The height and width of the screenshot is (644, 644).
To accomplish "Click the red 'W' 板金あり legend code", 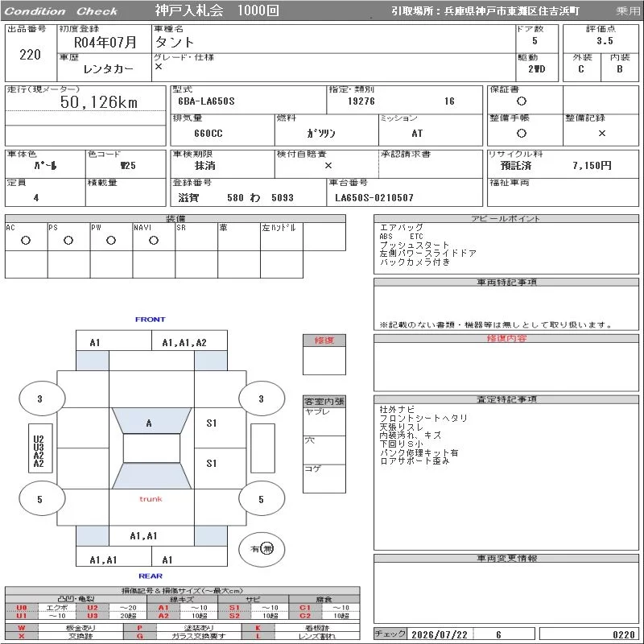I will coord(22,628).
